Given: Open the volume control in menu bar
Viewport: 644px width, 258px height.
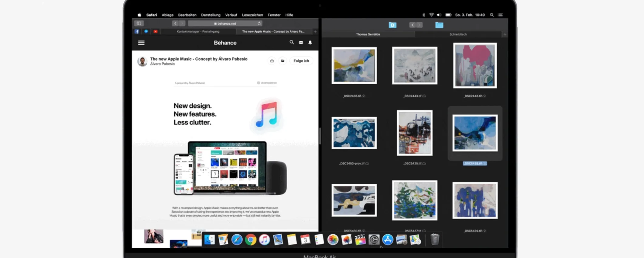Looking at the screenshot, I should pos(439,15).
